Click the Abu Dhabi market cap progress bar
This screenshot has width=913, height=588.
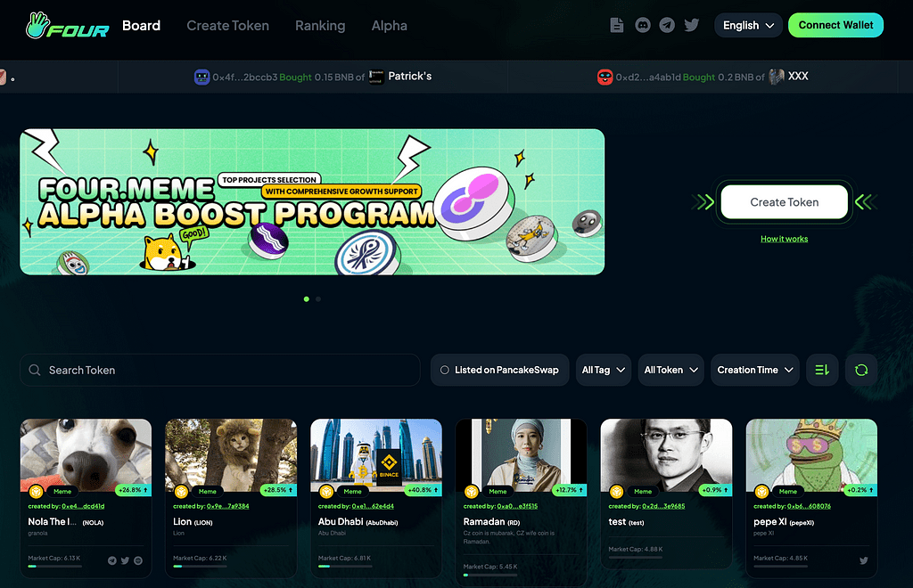click(345, 566)
